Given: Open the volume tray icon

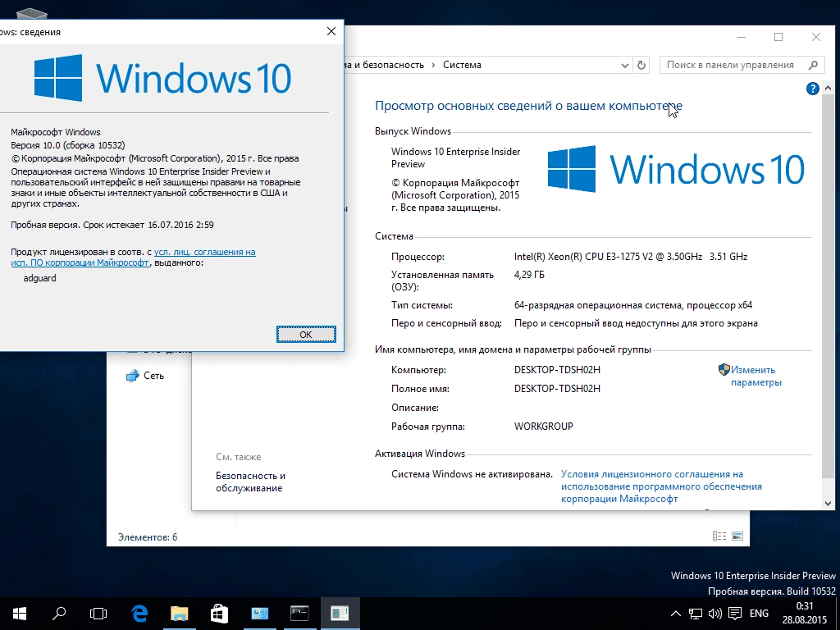Looking at the screenshot, I should [714, 614].
